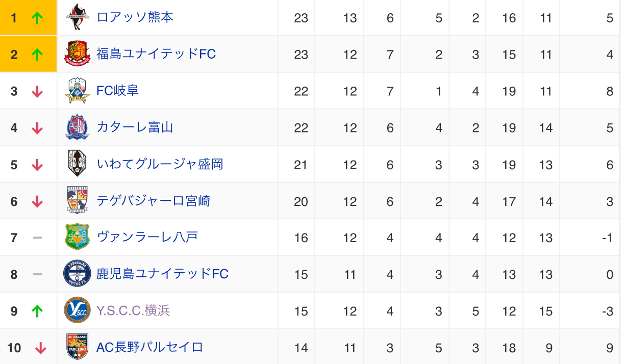Click the FC Gifu team emblem

pos(78,90)
